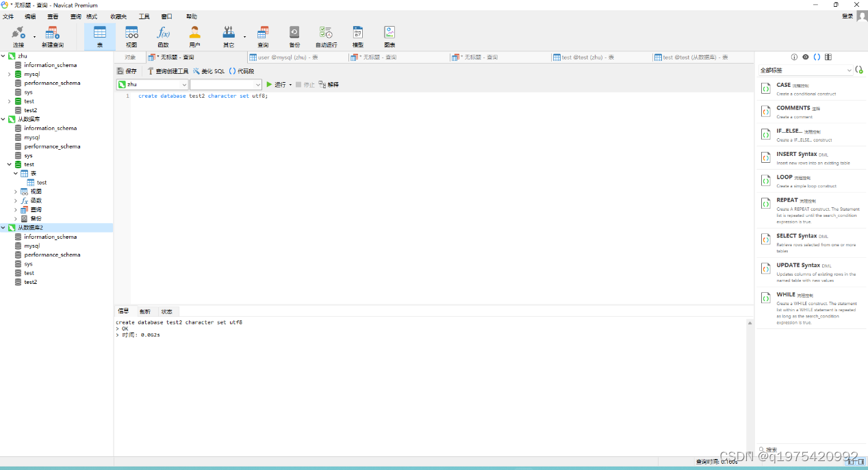Viewport: 868px width, 470px height.
Task: Open the 图表 charts toolbar button
Action: coord(390,36)
